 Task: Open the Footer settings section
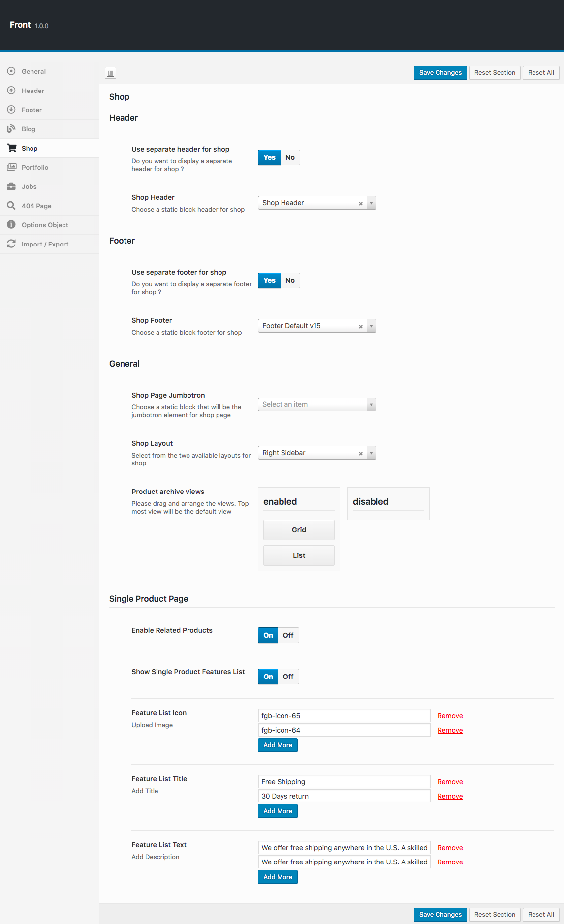click(49, 110)
